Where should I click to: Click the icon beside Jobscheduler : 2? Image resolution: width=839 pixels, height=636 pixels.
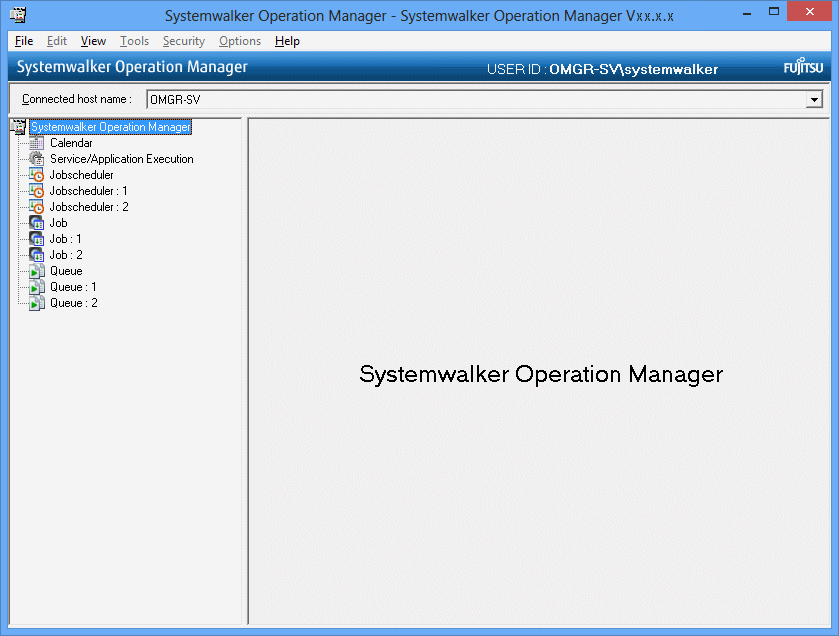click(36, 207)
